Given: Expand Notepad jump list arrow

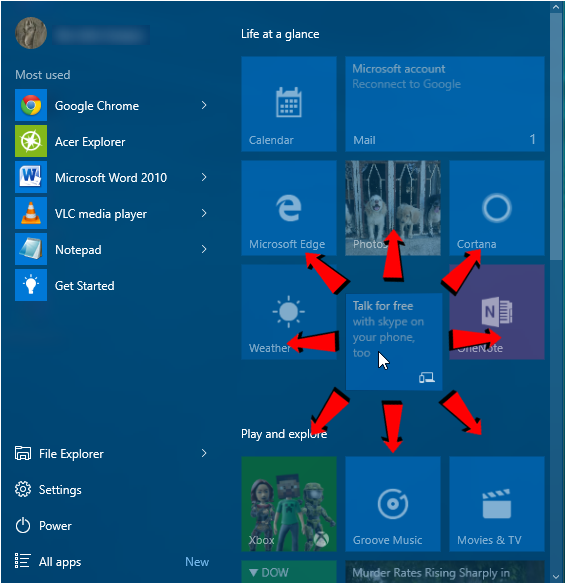Looking at the screenshot, I should coord(204,249).
